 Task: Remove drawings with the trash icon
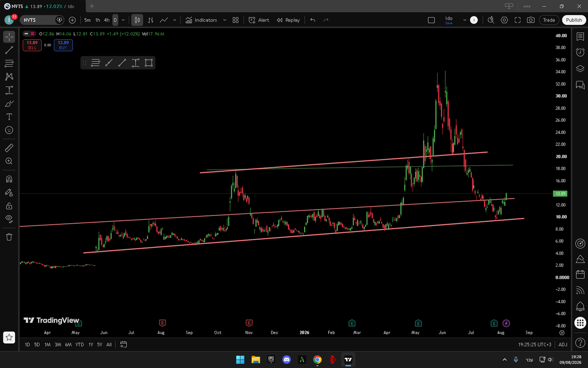pyautogui.click(x=9, y=237)
